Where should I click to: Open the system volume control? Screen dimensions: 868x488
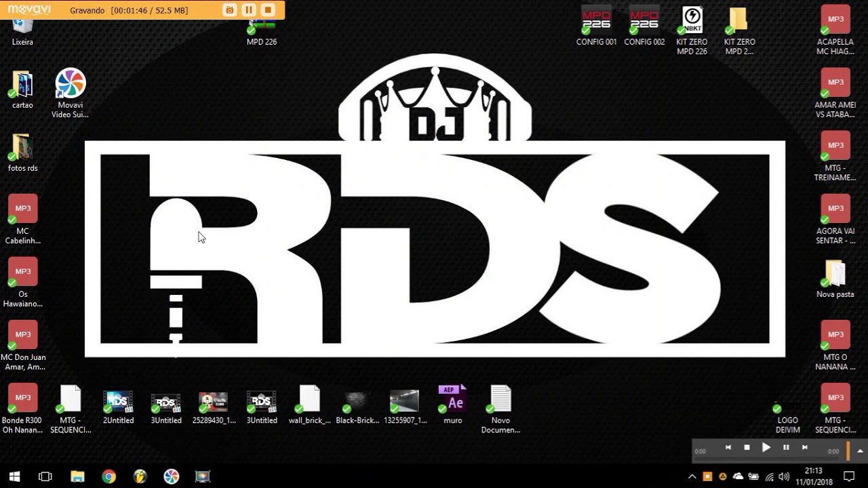[784, 476]
